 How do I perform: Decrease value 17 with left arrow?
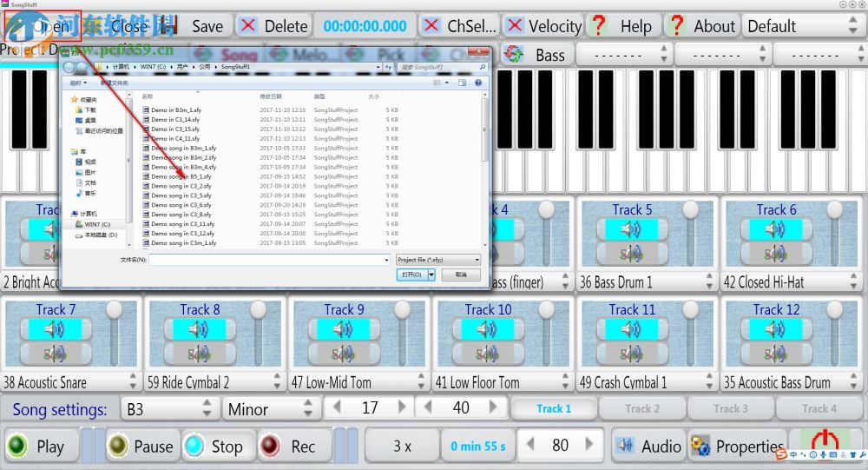point(337,407)
